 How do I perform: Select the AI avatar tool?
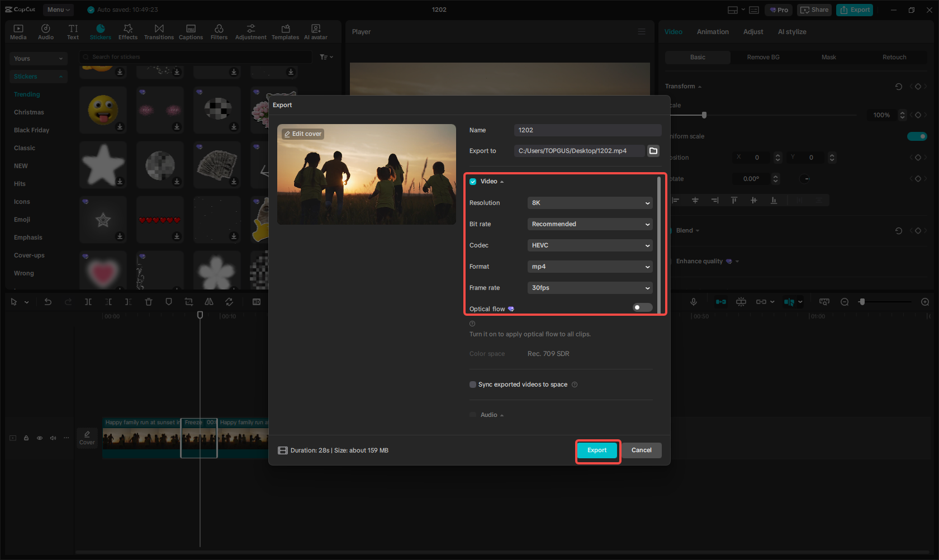(x=315, y=31)
